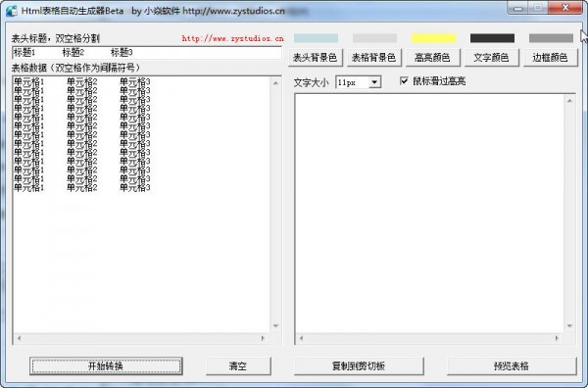Click the app icon in title bar

[11, 11]
